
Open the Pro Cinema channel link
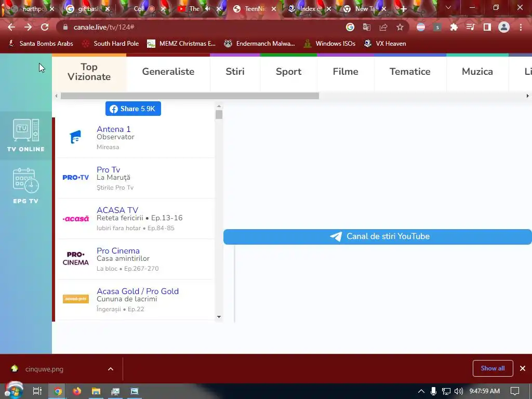(118, 251)
